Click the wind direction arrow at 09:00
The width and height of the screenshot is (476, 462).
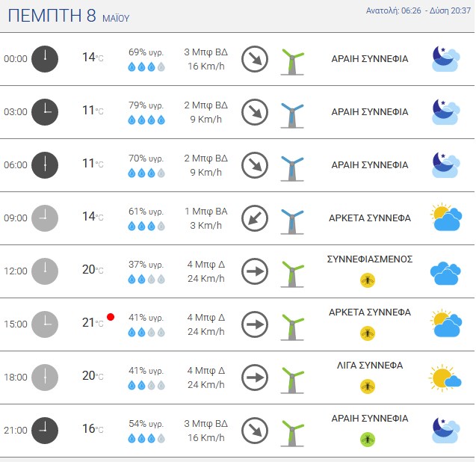[255, 218]
